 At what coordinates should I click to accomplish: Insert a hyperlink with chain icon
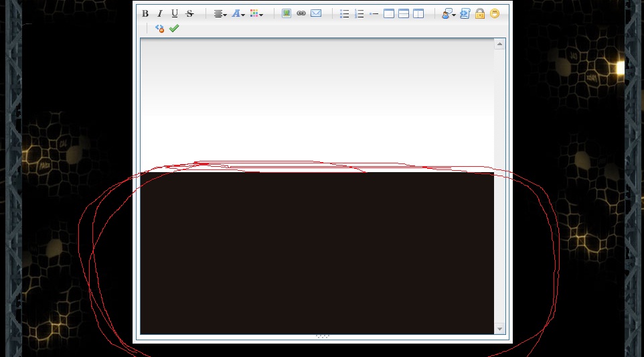click(x=301, y=13)
